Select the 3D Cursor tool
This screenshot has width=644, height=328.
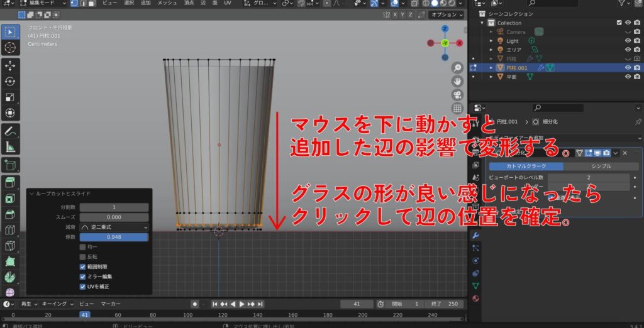(x=10, y=48)
